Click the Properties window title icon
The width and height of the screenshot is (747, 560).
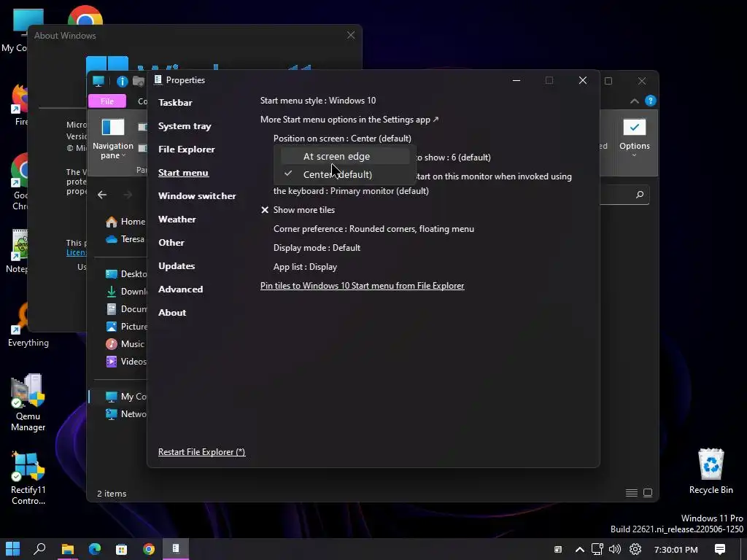click(158, 80)
